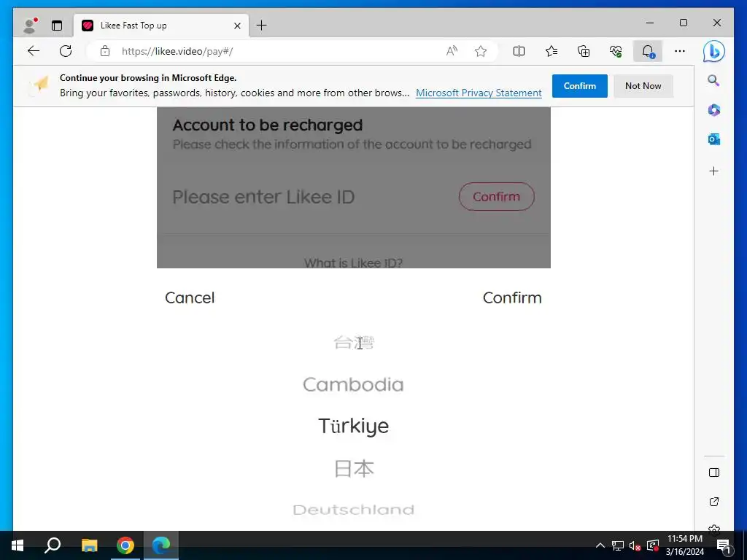
Task: Add this page to favorites star
Action: click(x=481, y=51)
